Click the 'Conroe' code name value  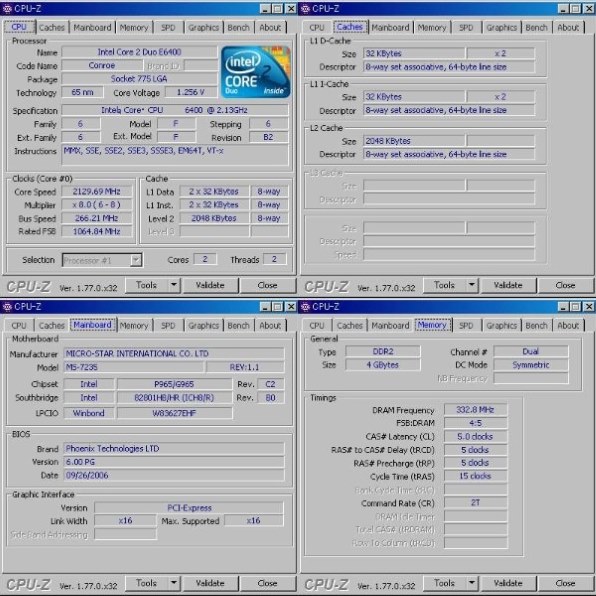102,65
